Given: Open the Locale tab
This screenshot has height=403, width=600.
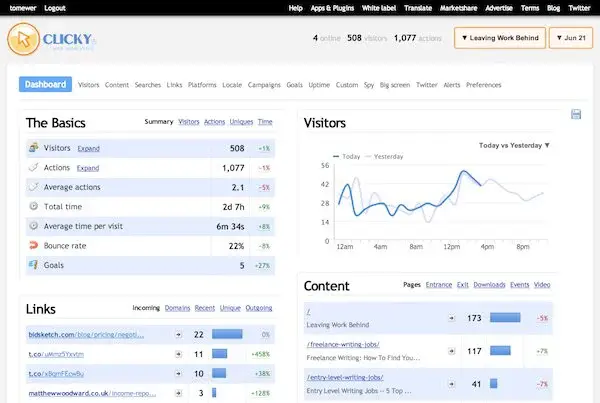Looking at the screenshot, I should pyautogui.click(x=232, y=85).
